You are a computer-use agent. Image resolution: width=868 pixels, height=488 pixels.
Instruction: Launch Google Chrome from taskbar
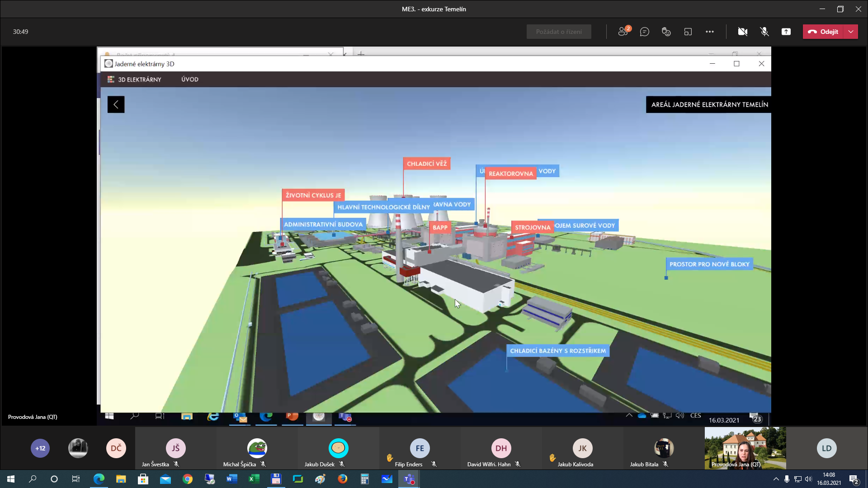[x=187, y=479]
